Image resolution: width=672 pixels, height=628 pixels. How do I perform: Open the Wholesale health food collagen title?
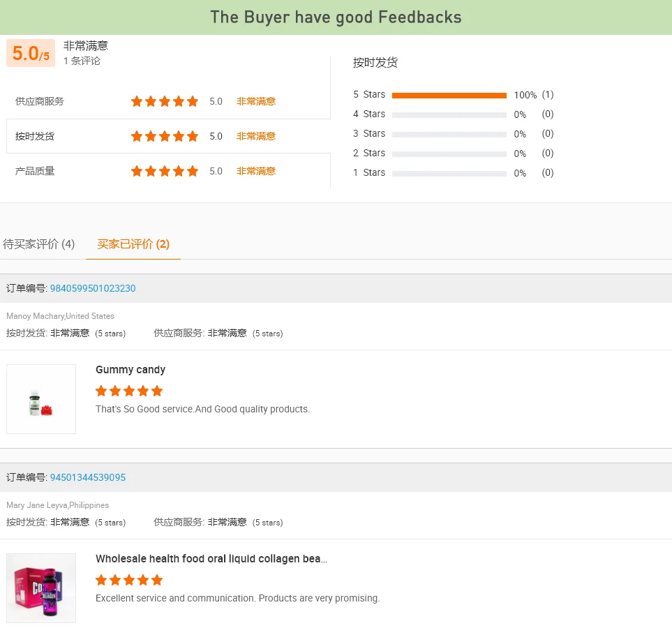[x=211, y=559]
